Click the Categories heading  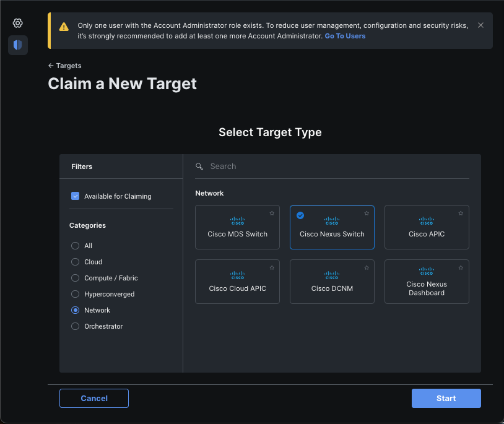[x=87, y=225]
